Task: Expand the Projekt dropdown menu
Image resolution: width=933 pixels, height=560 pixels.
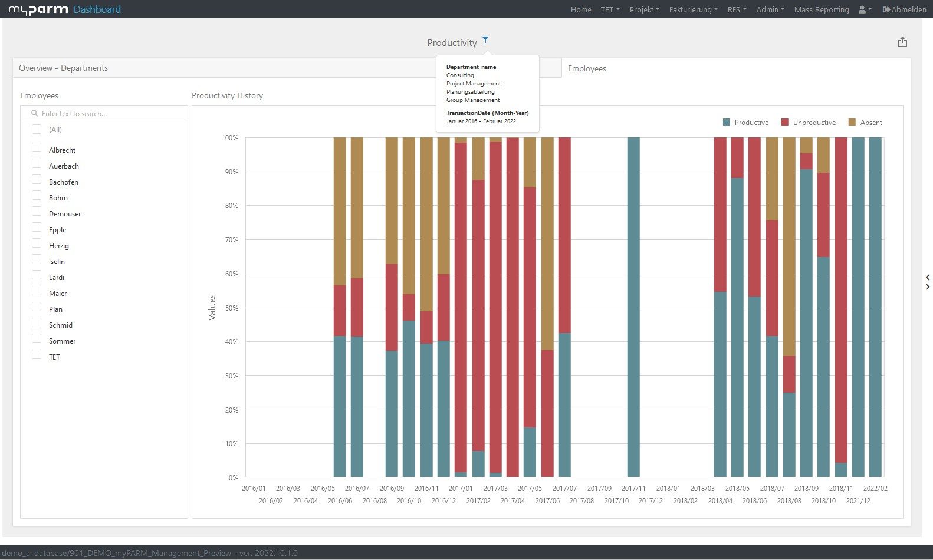Action: [x=644, y=9]
